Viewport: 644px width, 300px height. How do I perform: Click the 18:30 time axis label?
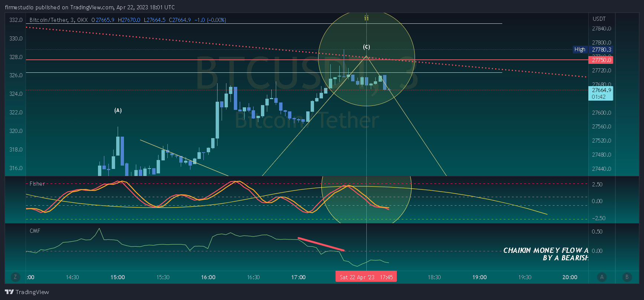tap(434, 277)
